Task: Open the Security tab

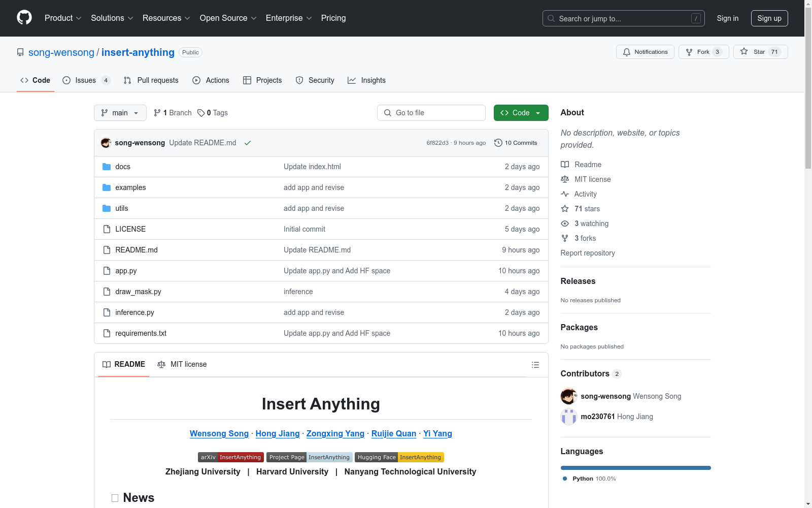Action: pyautogui.click(x=315, y=80)
